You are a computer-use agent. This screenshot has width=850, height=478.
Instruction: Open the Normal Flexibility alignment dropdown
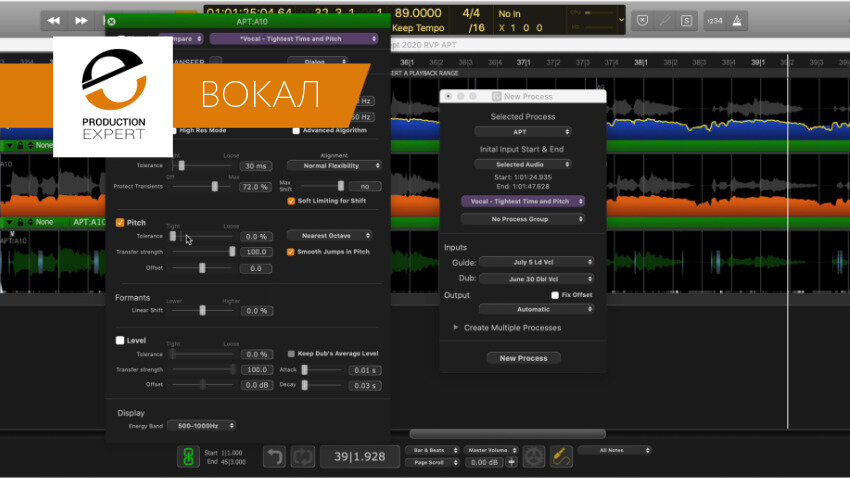pos(334,166)
